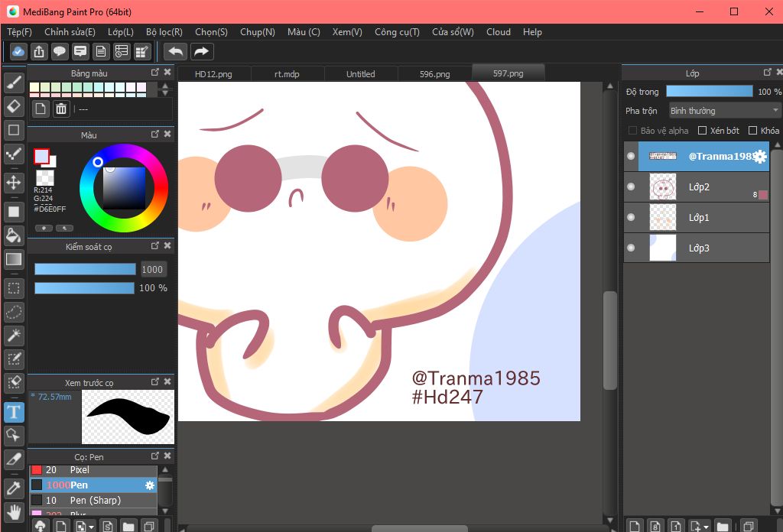
Task: Click cloud download brush icon
Action: point(41,526)
